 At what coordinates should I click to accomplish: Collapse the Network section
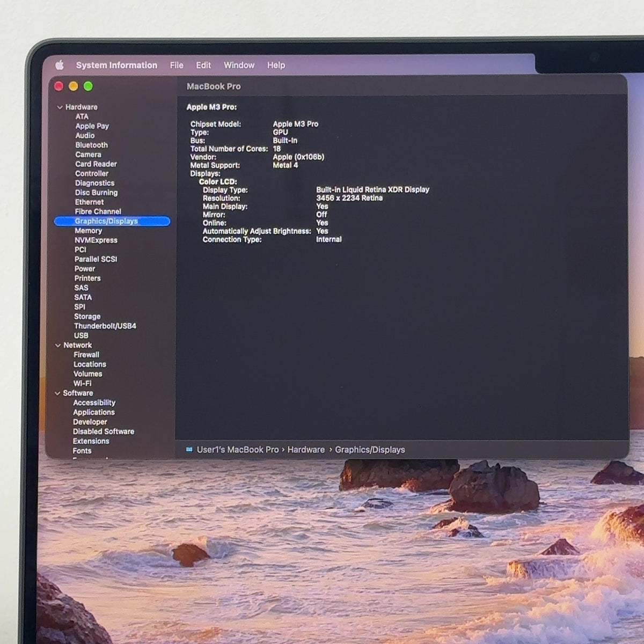pos(58,346)
